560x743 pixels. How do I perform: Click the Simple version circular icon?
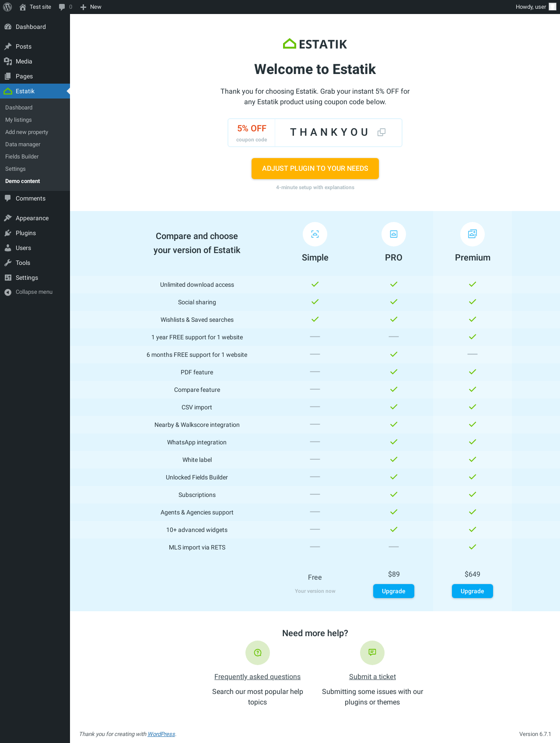click(315, 234)
